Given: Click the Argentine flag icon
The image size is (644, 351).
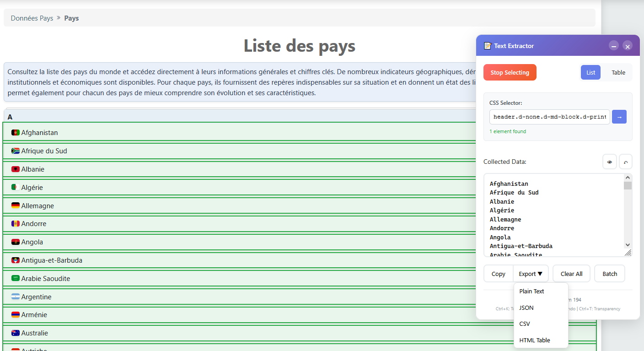Looking at the screenshot, I should coord(16,297).
